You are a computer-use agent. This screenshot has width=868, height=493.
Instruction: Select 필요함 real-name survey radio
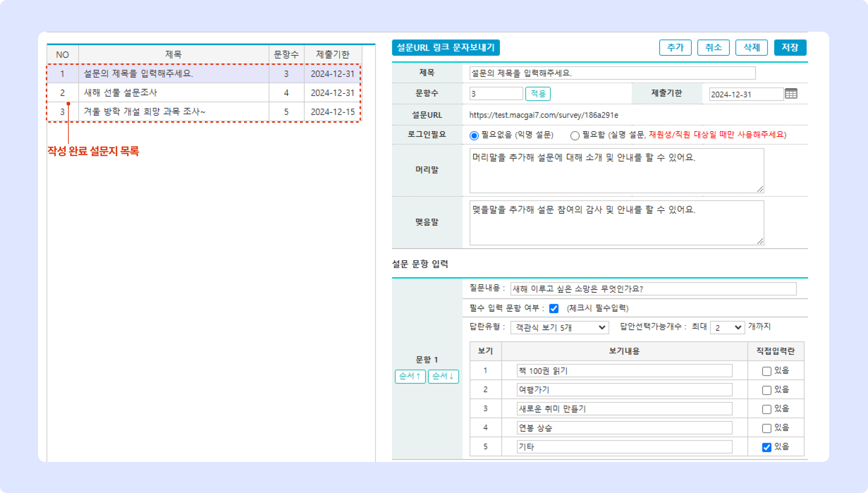click(575, 135)
